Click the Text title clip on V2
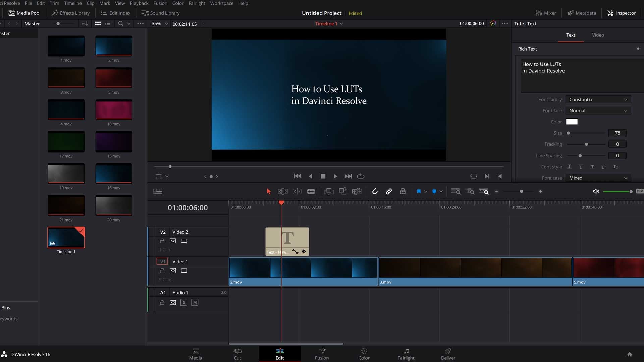Image resolution: width=644 pixels, height=362 pixels. 287,241
